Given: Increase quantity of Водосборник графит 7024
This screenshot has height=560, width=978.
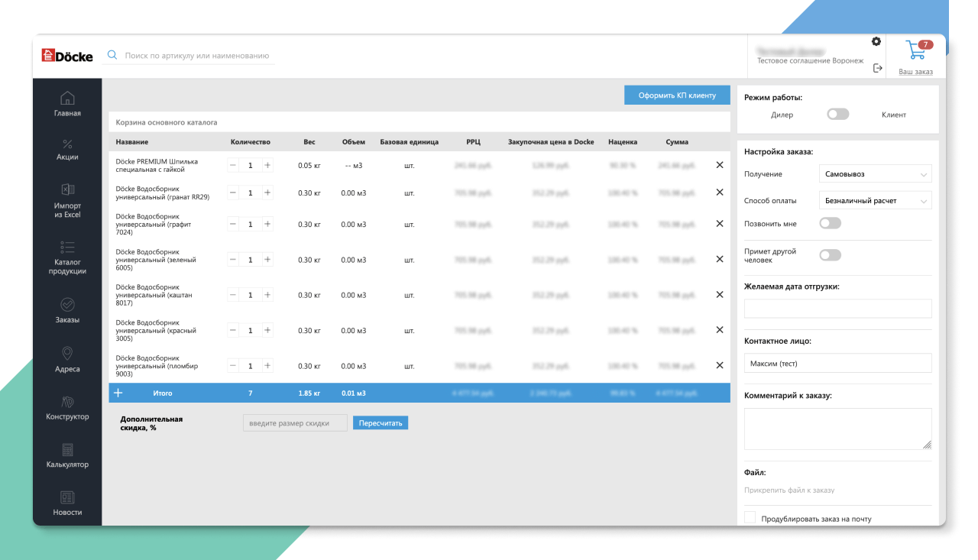Looking at the screenshot, I should pos(267,224).
